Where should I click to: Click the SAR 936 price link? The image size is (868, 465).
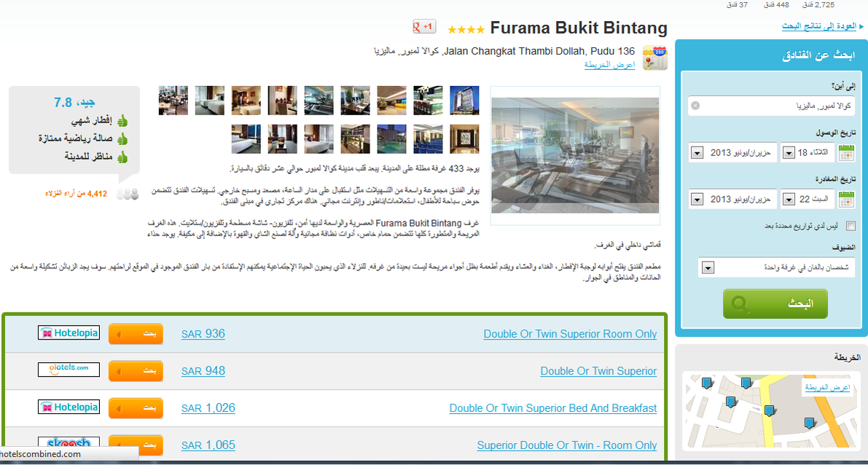(203, 334)
